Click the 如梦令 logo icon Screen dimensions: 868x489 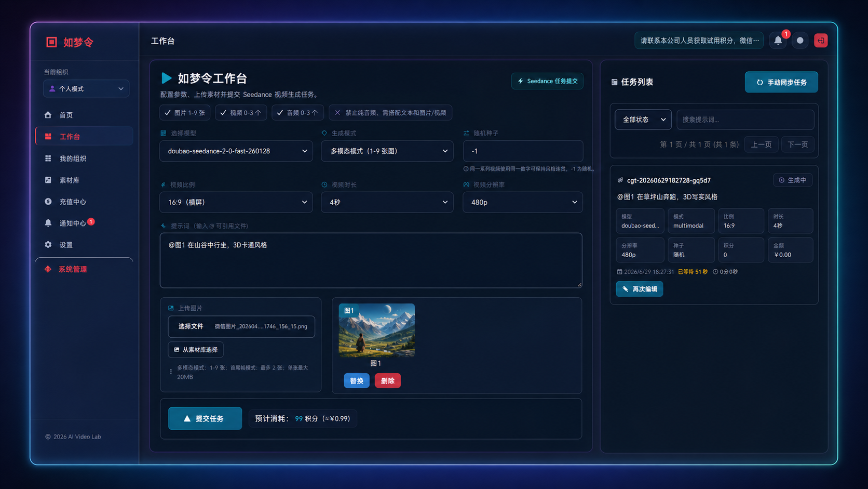tap(51, 42)
